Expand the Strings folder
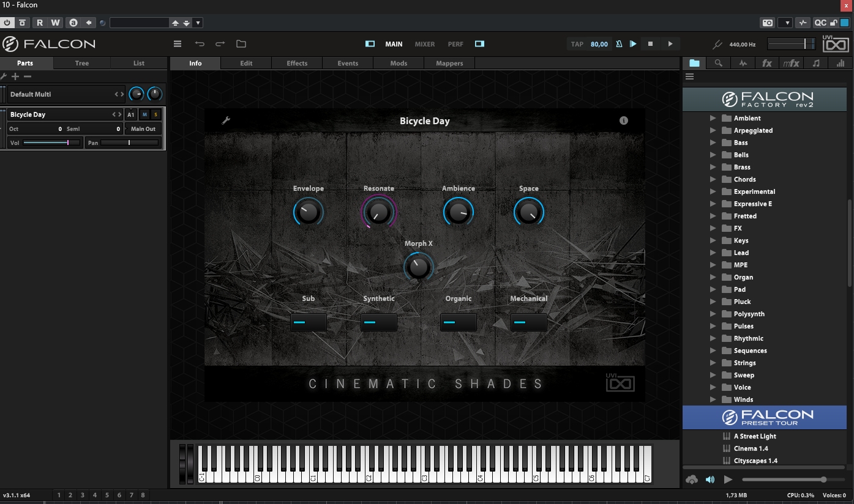 [x=713, y=363]
